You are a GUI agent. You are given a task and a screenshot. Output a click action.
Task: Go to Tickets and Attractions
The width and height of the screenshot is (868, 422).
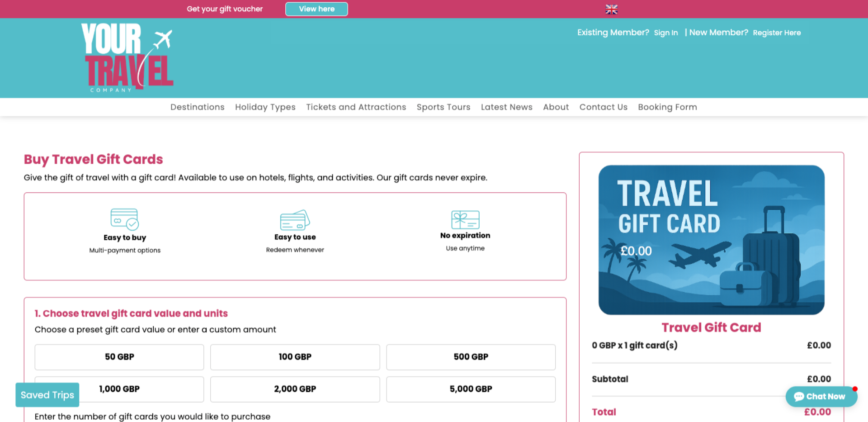[356, 107]
